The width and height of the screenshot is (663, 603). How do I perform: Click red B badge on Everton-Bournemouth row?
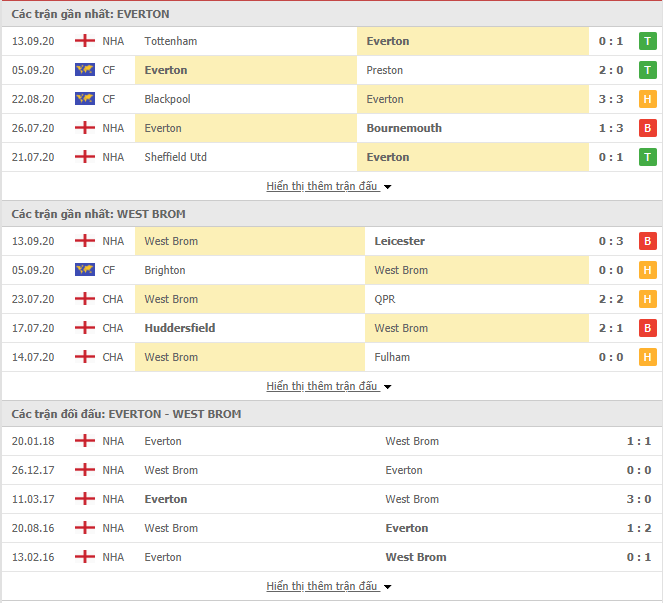click(x=647, y=128)
